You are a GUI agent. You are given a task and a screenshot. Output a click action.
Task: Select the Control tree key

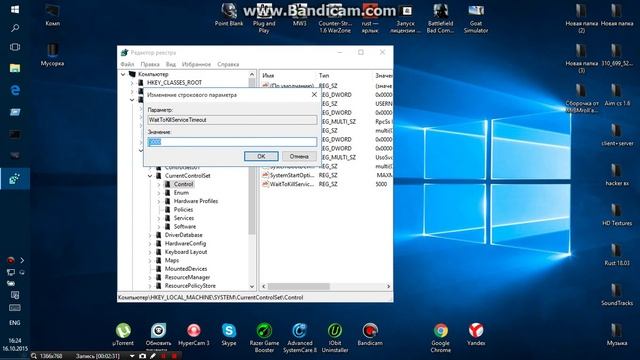click(x=183, y=184)
